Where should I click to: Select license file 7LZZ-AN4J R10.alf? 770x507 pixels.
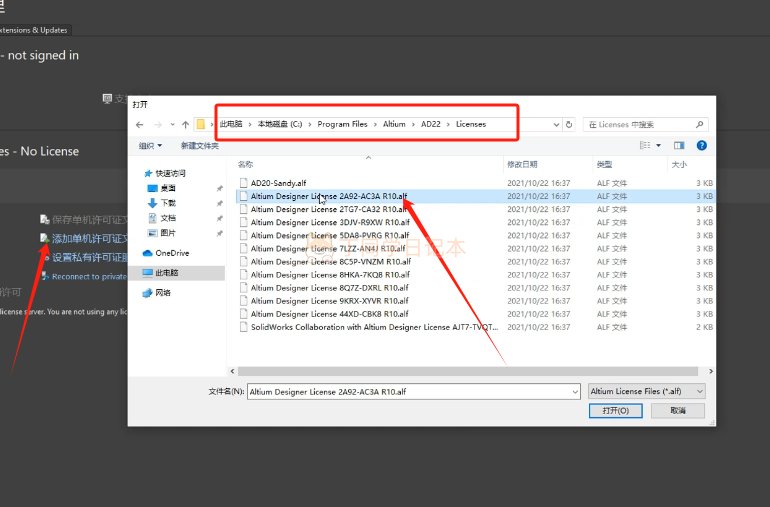328,249
